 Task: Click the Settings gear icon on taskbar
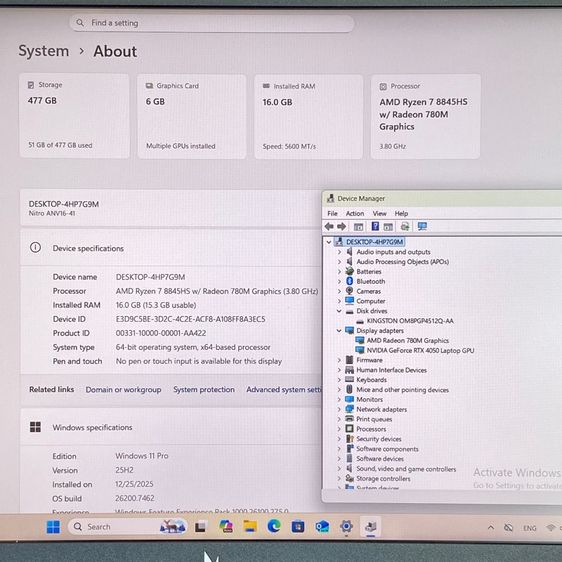point(346,527)
